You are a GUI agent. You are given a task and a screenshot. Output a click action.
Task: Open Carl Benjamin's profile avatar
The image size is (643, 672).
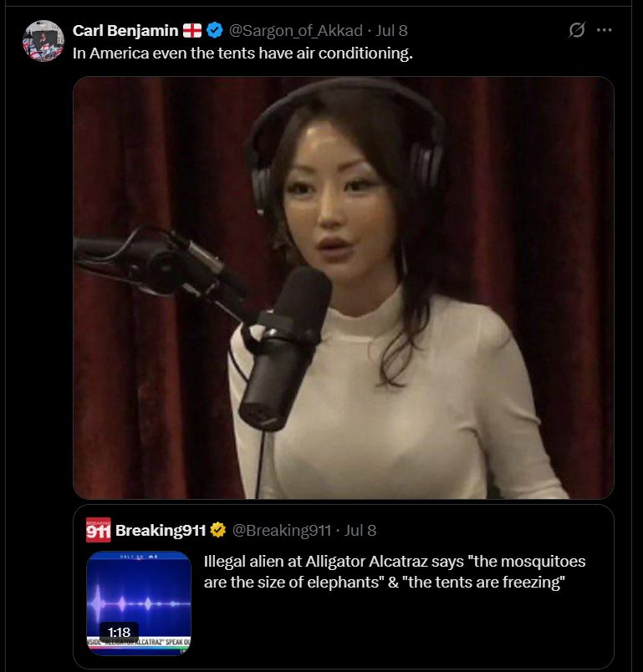[x=43, y=41]
